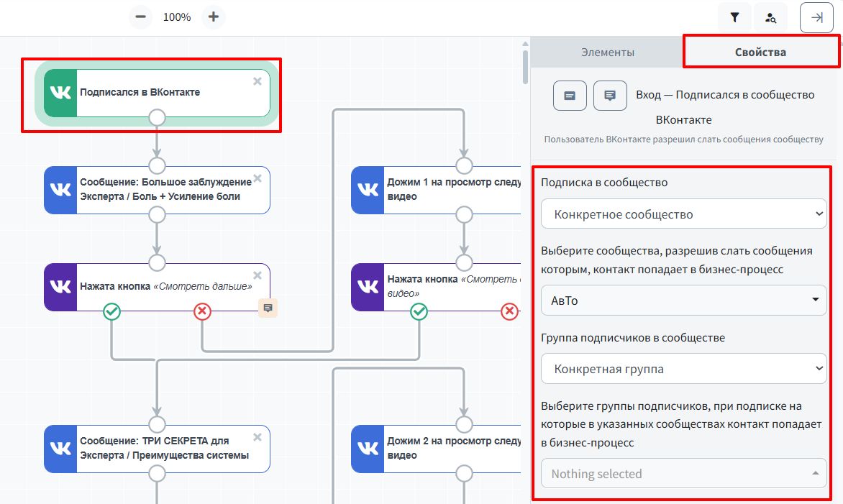
Task: Click VK icon of Подписался в ВКонтакте block
Action: coord(60,93)
